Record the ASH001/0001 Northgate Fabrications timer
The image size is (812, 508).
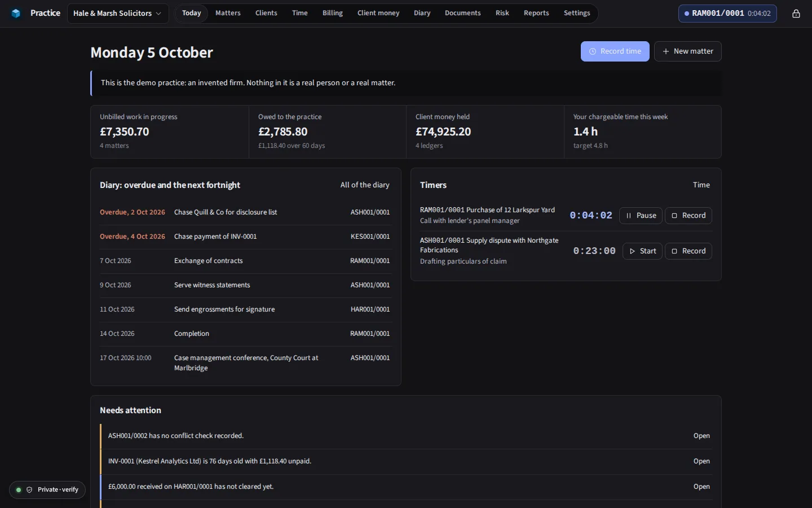coord(689,251)
